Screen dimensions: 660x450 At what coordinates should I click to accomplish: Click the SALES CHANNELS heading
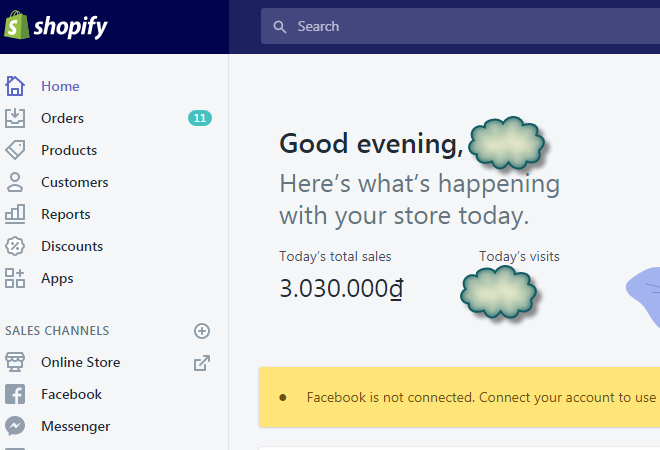pyautogui.click(x=57, y=331)
